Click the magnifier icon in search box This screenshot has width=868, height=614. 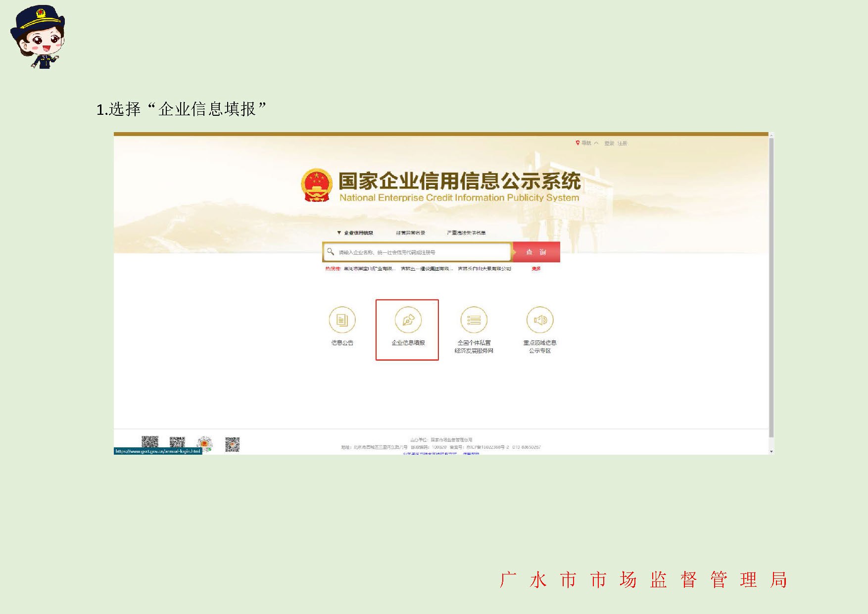(331, 252)
